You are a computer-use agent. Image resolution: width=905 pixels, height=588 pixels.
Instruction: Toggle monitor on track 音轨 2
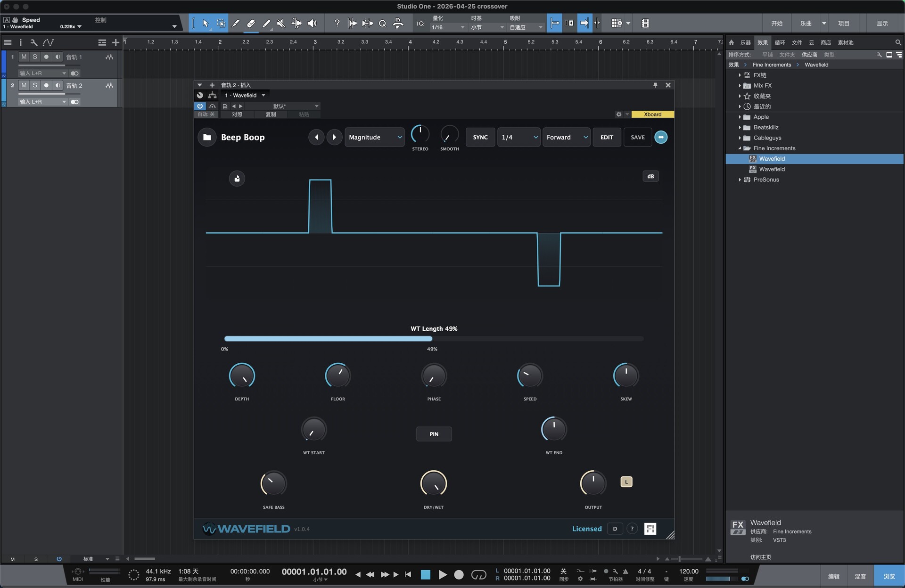point(58,85)
